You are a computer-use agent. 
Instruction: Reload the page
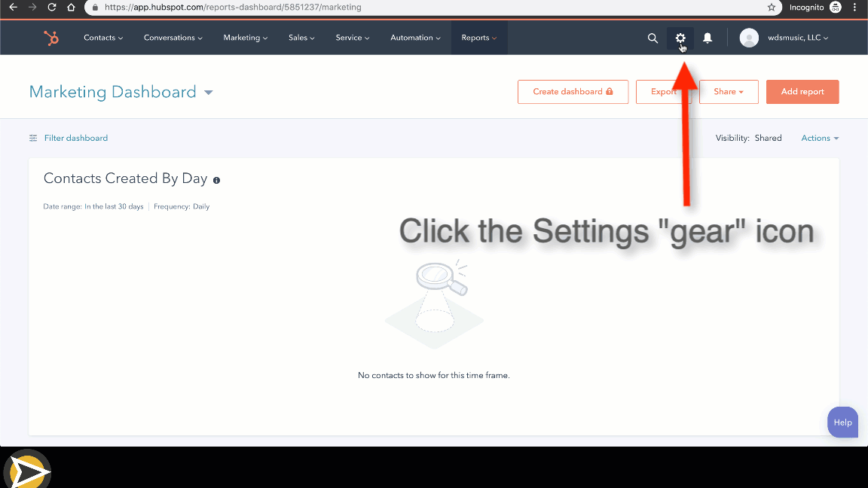click(51, 8)
